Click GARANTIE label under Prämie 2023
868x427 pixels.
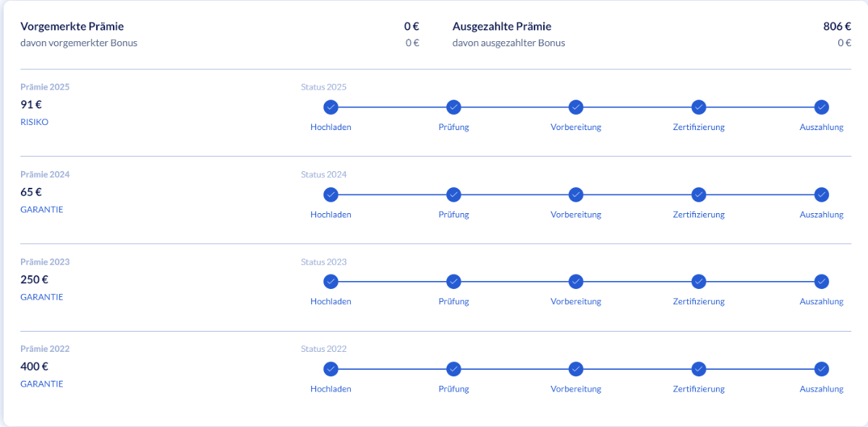pyautogui.click(x=41, y=297)
